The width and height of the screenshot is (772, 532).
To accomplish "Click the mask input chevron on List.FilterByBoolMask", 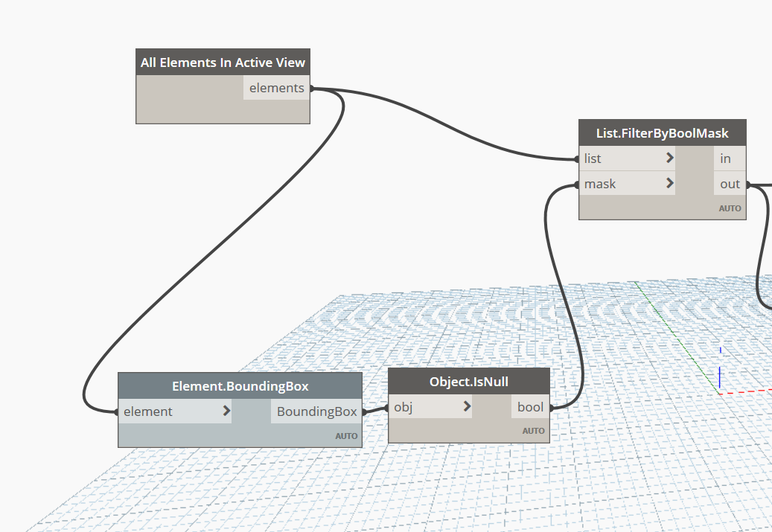I will pyautogui.click(x=669, y=183).
